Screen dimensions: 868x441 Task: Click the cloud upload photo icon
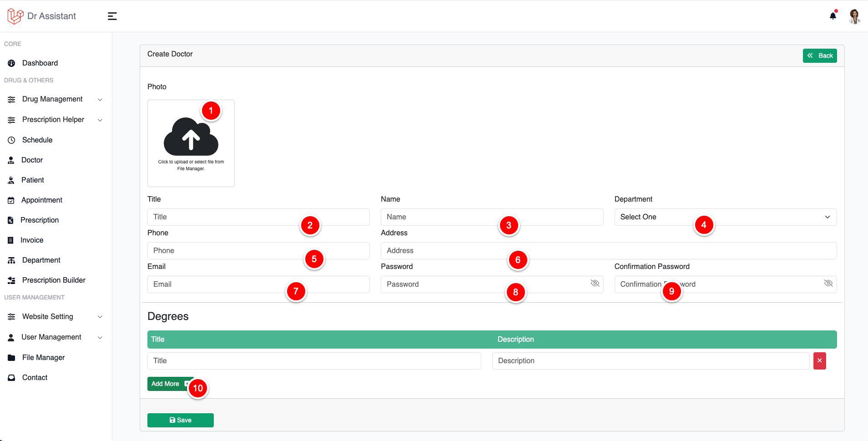click(191, 137)
